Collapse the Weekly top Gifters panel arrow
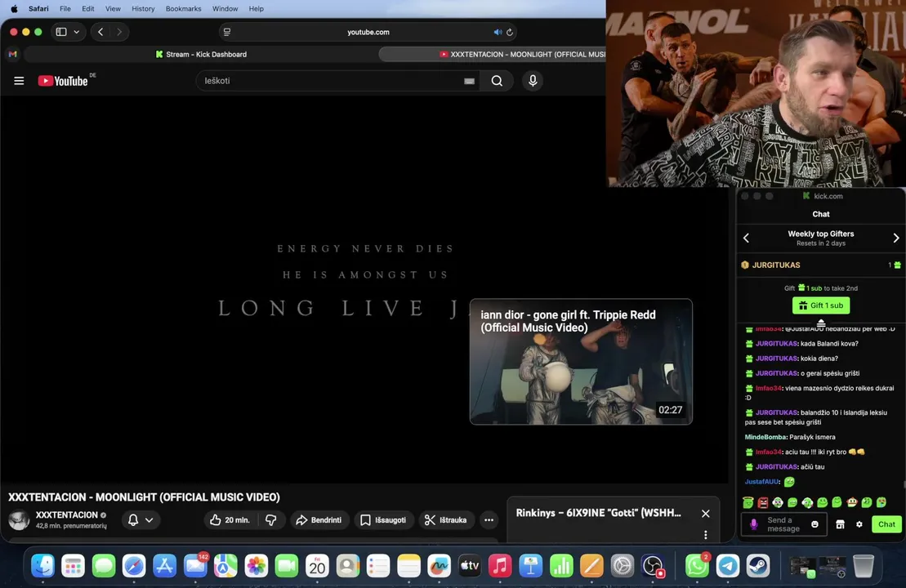Image resolution: width=906 pixels, height=588 pixels. tap(821, 323)
